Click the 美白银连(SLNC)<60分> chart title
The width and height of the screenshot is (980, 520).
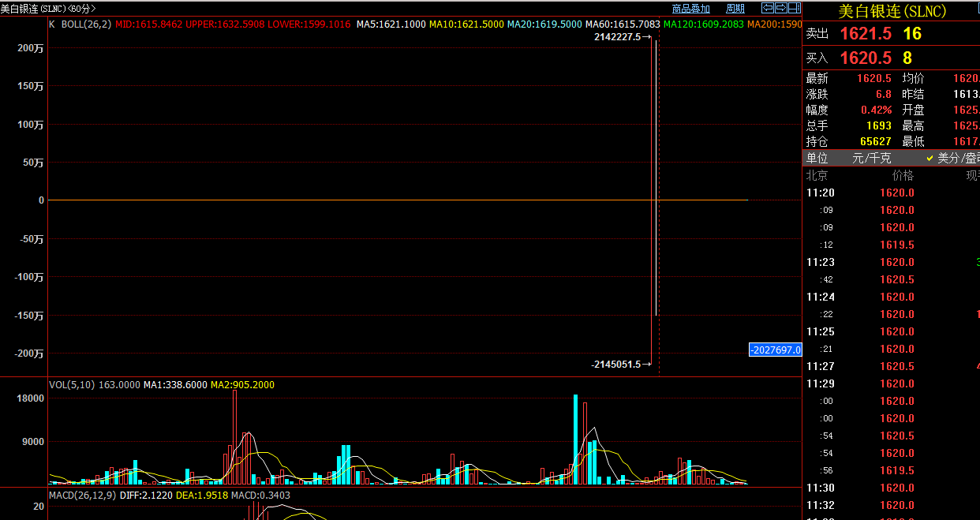point(49,9)
